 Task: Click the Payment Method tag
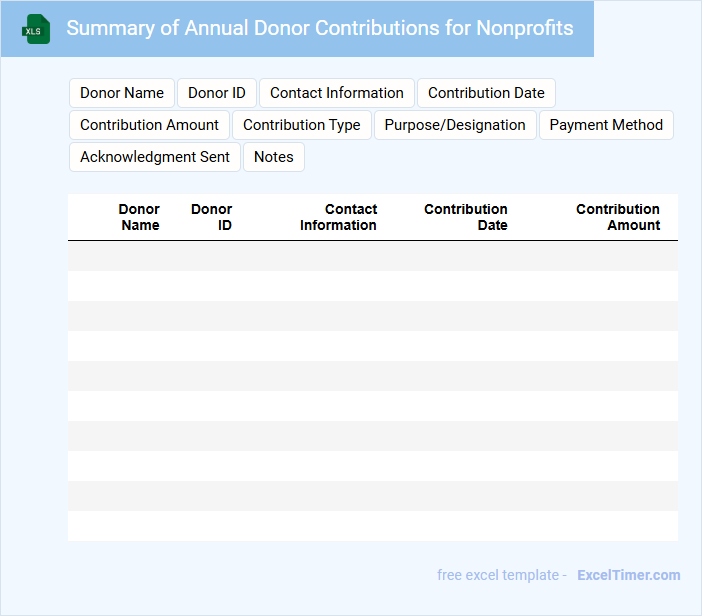(x=606, y=125)
